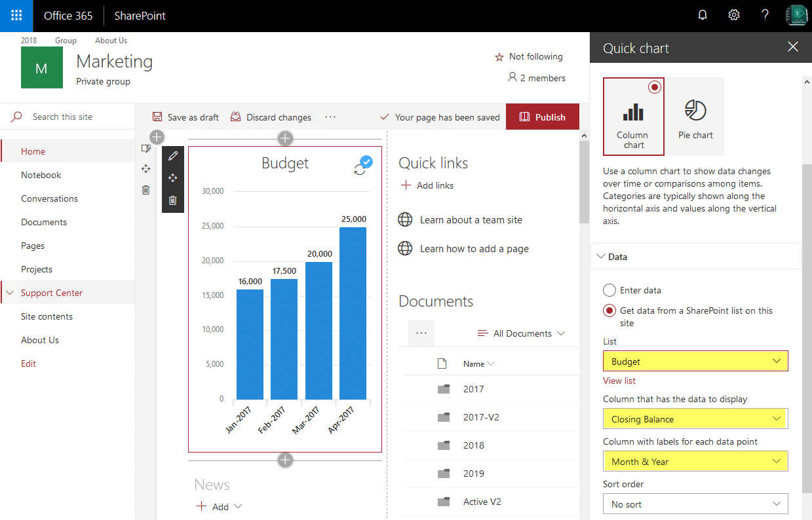Open the Office 365 app launcher

16,14
